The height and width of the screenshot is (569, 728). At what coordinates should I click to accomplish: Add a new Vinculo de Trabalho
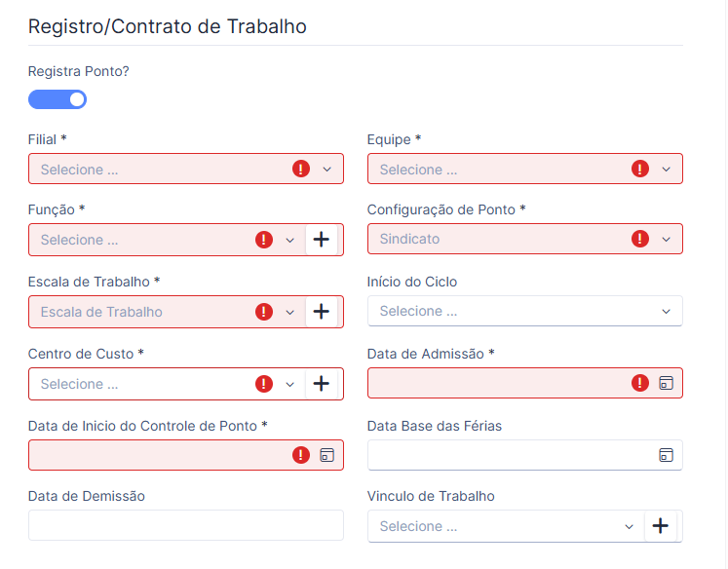coord(660,526)
